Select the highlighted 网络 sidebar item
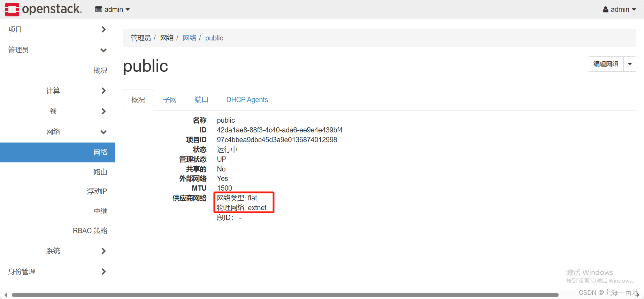 [x=58, y=152]
